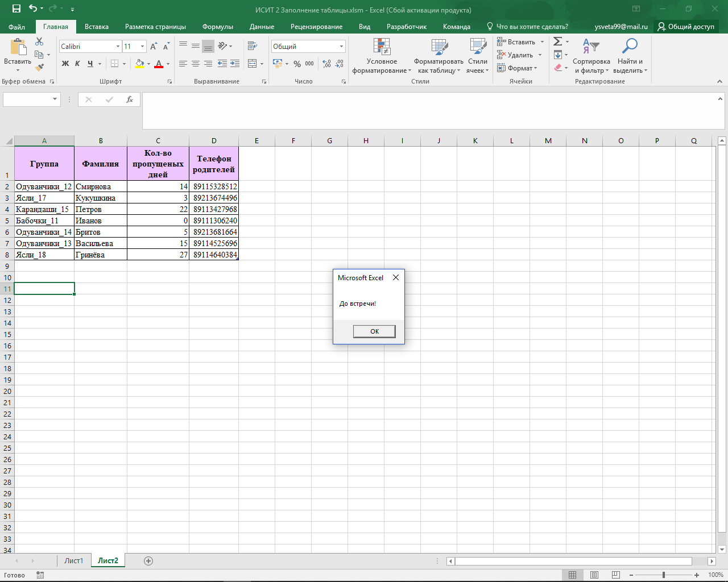Image resolution: width=728 pixels, height=582 pixels.
Task: Switch to Page Layout view in status bar
Action: pyautogui.click(x=594, y=575)
